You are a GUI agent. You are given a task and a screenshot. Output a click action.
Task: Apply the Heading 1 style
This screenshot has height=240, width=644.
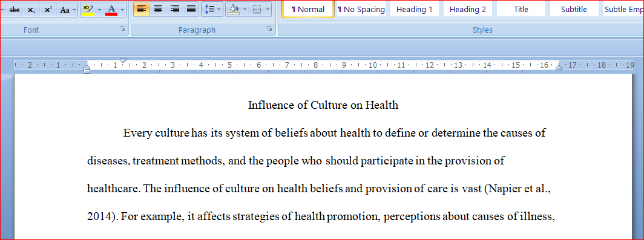point(415,9)
